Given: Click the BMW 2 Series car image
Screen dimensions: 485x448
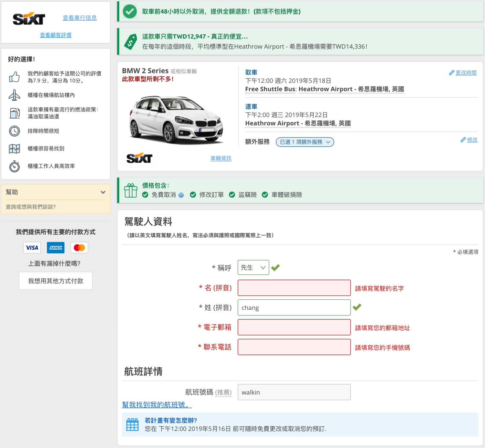Looking at the screenshot, I should [177, 120].
